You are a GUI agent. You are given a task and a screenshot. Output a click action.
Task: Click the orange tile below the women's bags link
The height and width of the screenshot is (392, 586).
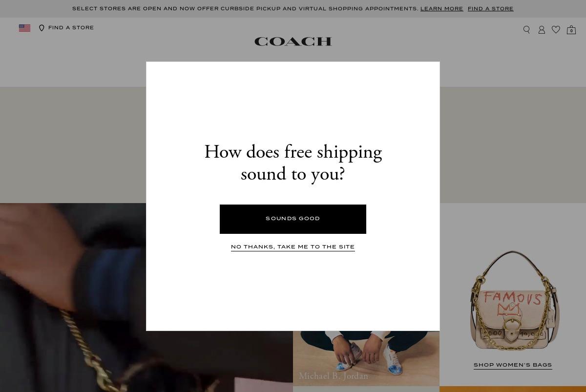pyautogui.click(x=513, y=390)
